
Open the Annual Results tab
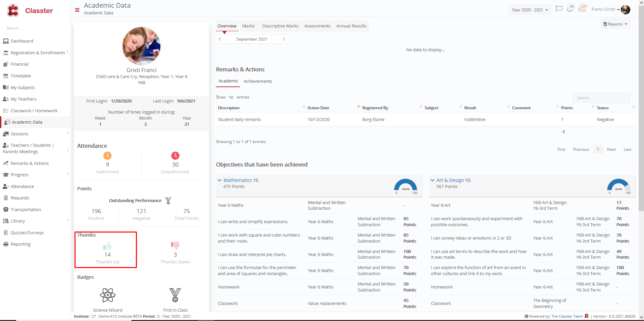[351, 26]
